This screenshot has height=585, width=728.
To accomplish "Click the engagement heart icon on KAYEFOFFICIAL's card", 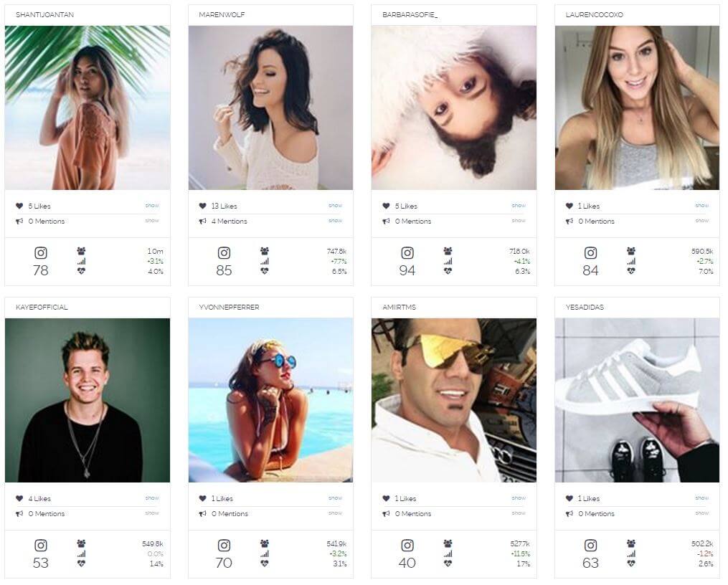I will click(81, 563).
